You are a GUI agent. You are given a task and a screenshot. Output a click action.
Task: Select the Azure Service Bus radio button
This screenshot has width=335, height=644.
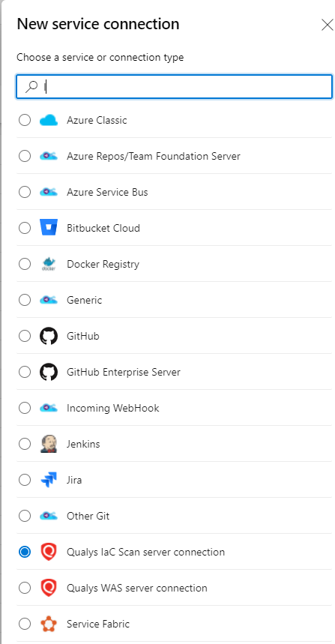click(x=25, y=192)
